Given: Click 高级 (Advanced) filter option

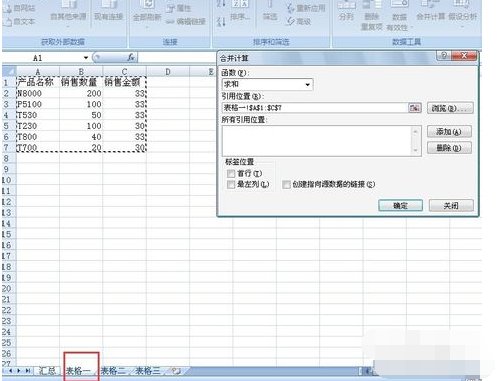Looking at the screenshot, I should tap(299, 22).
